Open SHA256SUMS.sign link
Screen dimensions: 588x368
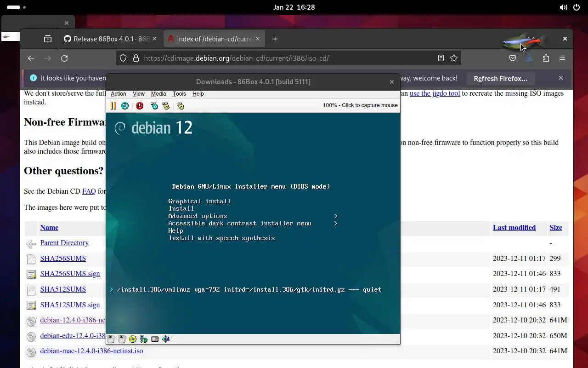[70, 274]
